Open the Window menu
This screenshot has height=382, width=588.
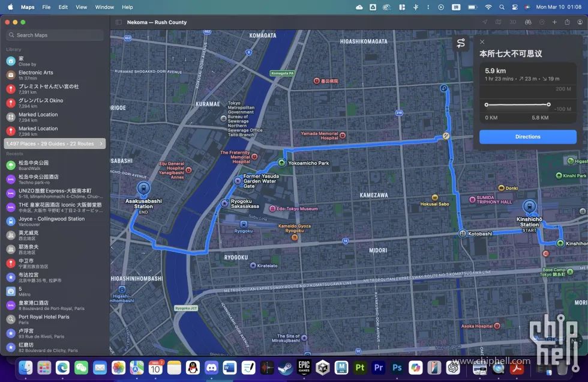(x=104, y=7)
